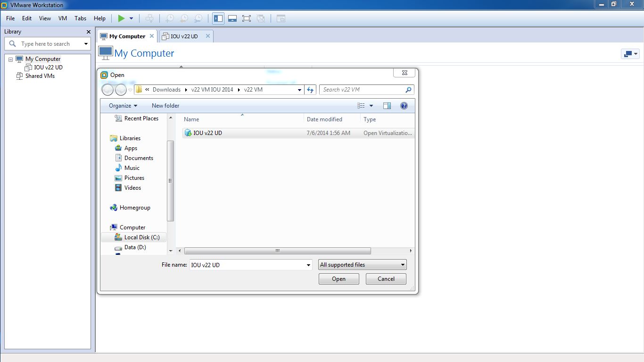Open the more view options dropdown arrow
Screen dimensions: 644x362
point(371,106)
